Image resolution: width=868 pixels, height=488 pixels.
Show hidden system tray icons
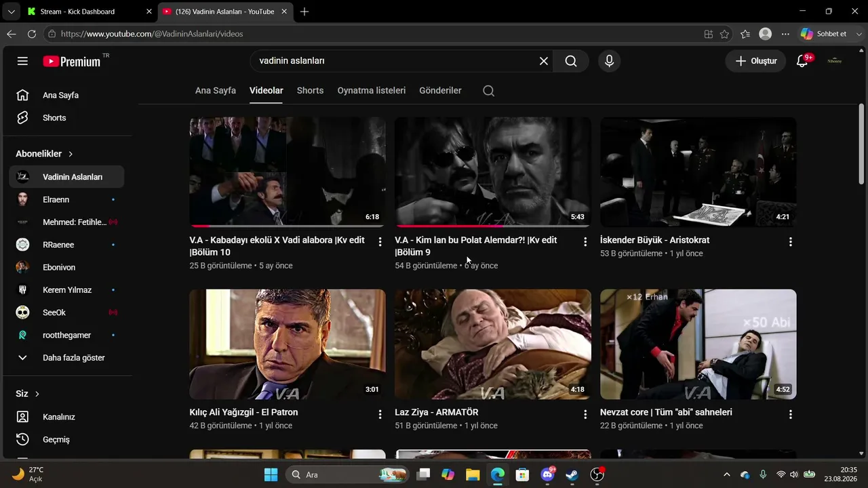(x=727, y=474)
